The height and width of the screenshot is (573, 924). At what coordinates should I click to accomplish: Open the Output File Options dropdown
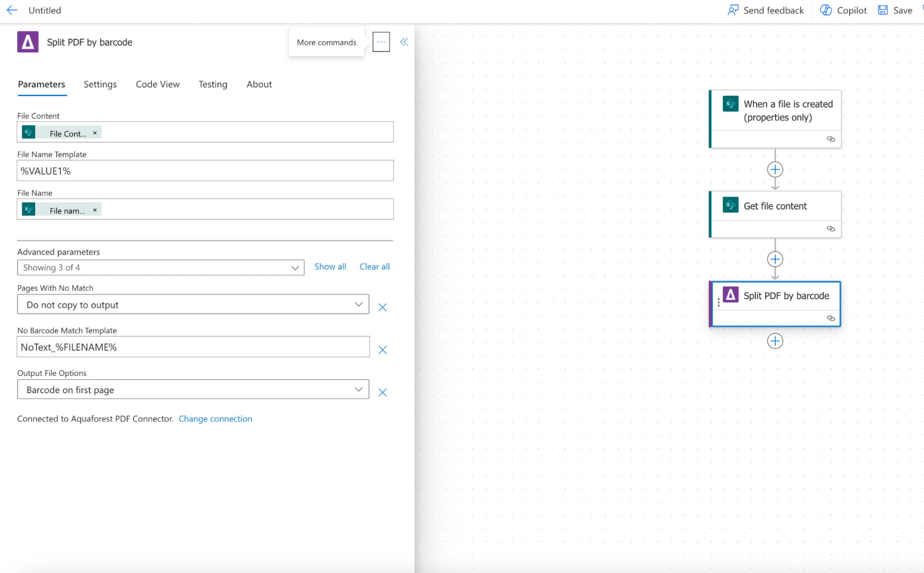point(358,389)
